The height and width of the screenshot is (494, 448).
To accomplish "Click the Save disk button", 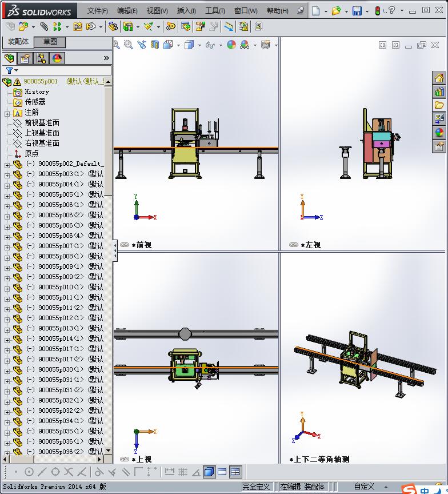I will [357, 11].
